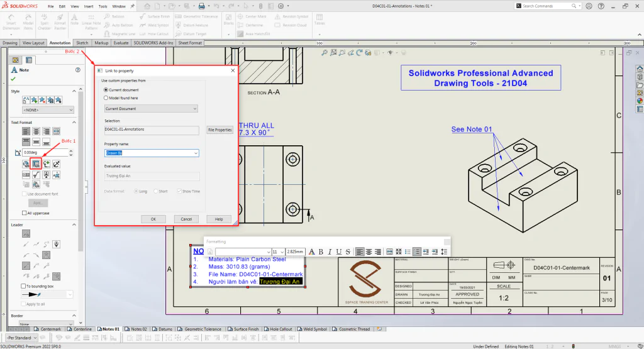Center-align text in Text Format section

point(36,131)
